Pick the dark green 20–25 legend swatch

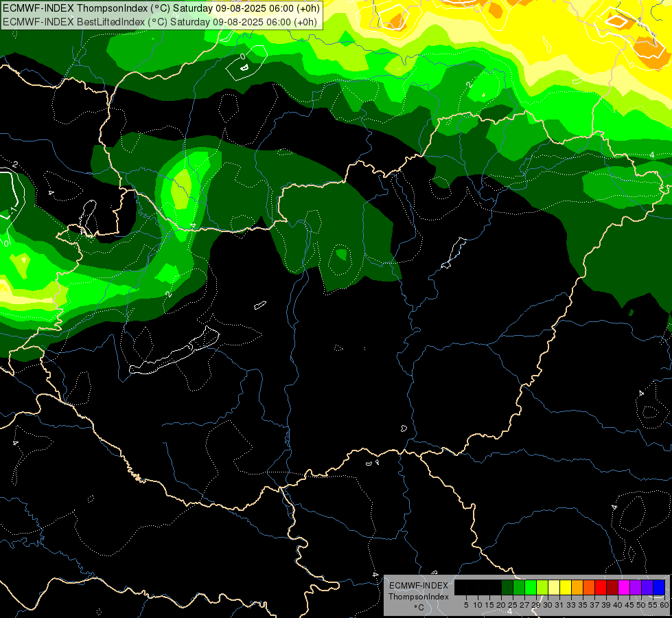[x=507, y=587]
